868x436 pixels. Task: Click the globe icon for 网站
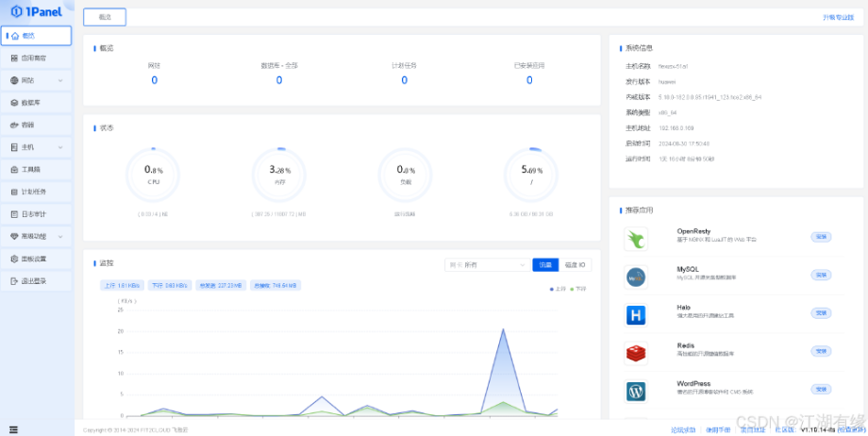click(x=14, y=80)
